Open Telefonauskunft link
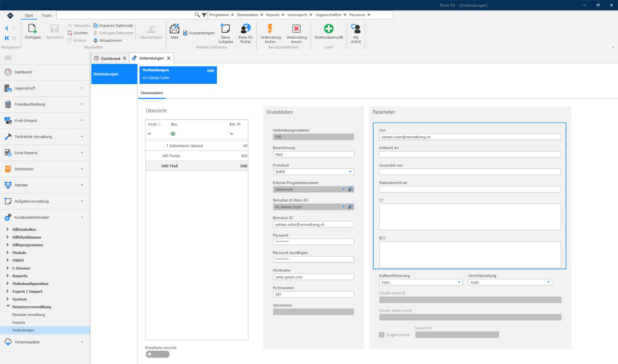 [329, 31]
